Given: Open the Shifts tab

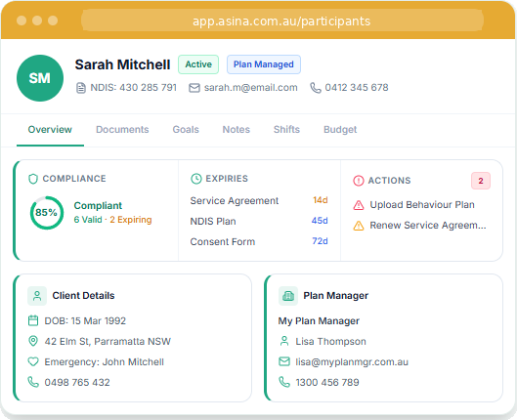Looking at the screenshot, I should 286,130.
